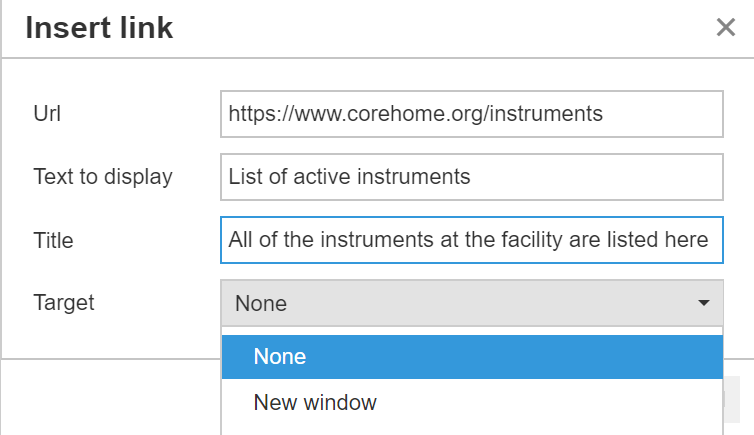Click https at the start of the Url

tap(250, 114)
